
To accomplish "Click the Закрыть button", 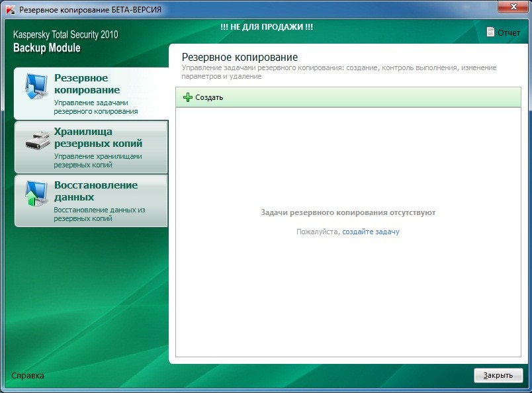I will (498, 375).
